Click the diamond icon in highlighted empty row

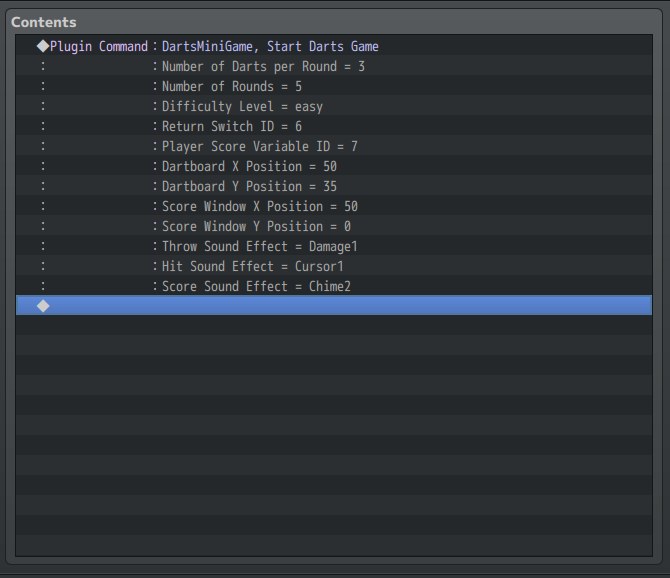coord(43,306)
